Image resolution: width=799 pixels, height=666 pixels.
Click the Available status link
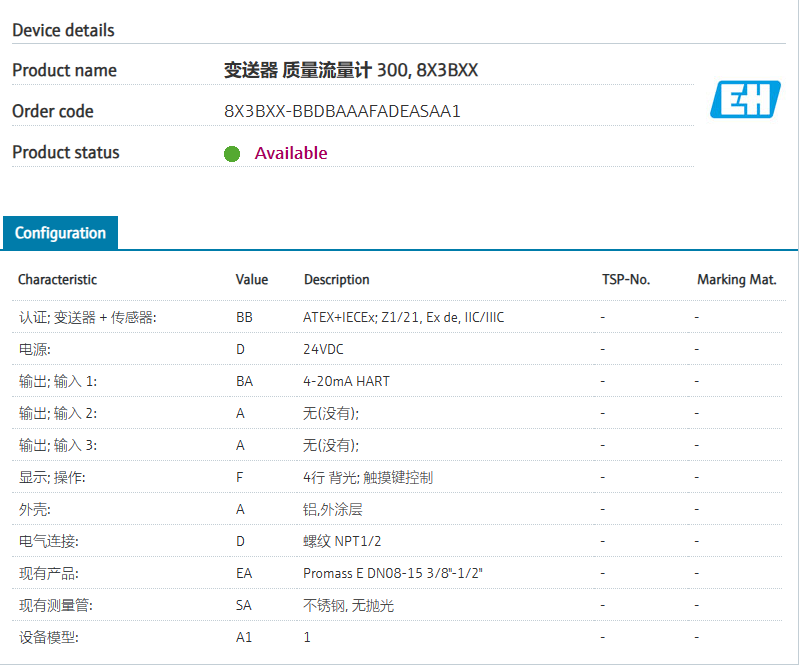291,153
